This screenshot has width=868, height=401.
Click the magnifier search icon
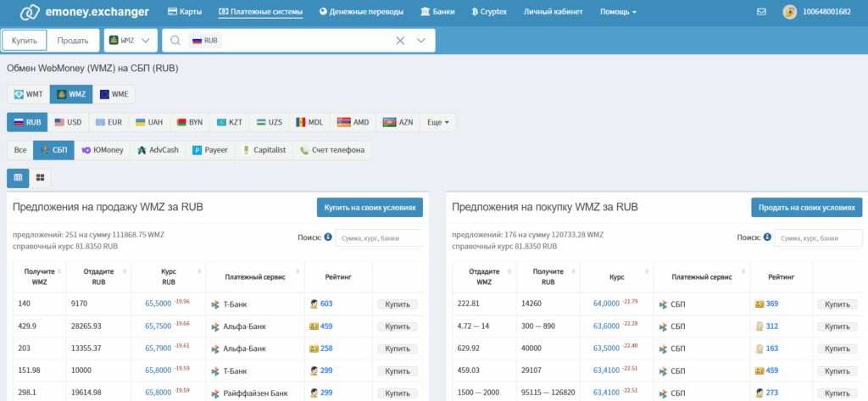point(175,41)
